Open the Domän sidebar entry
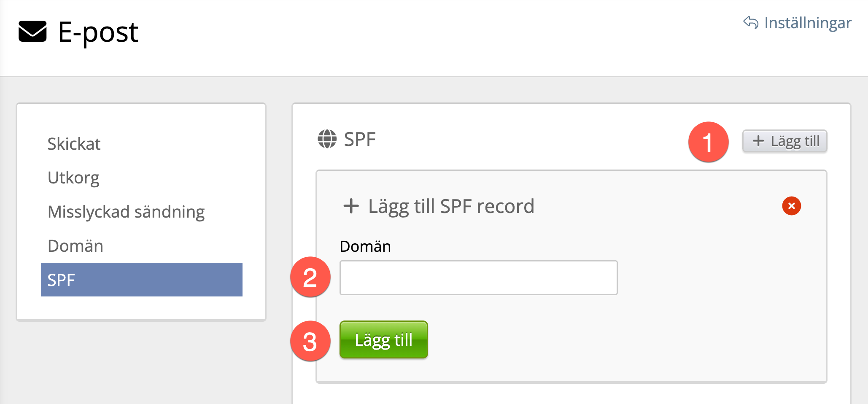Viewport: 868px width, 404px height. coord(75,246)
